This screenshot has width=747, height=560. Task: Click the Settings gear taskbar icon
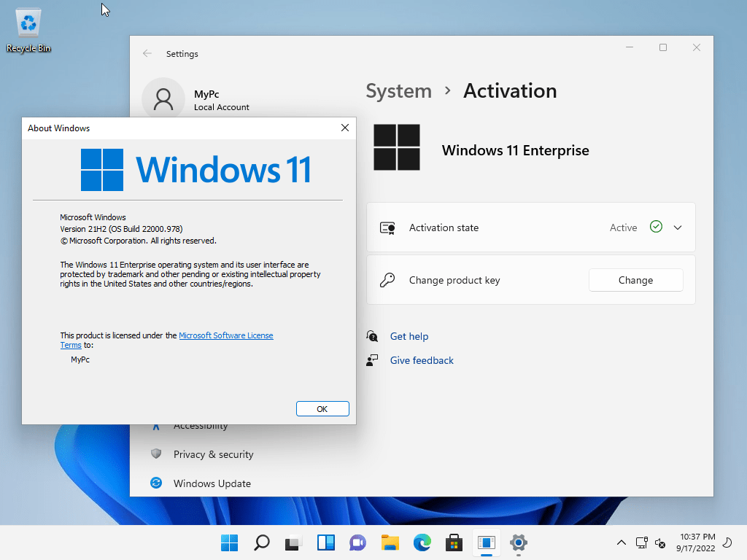519,542
